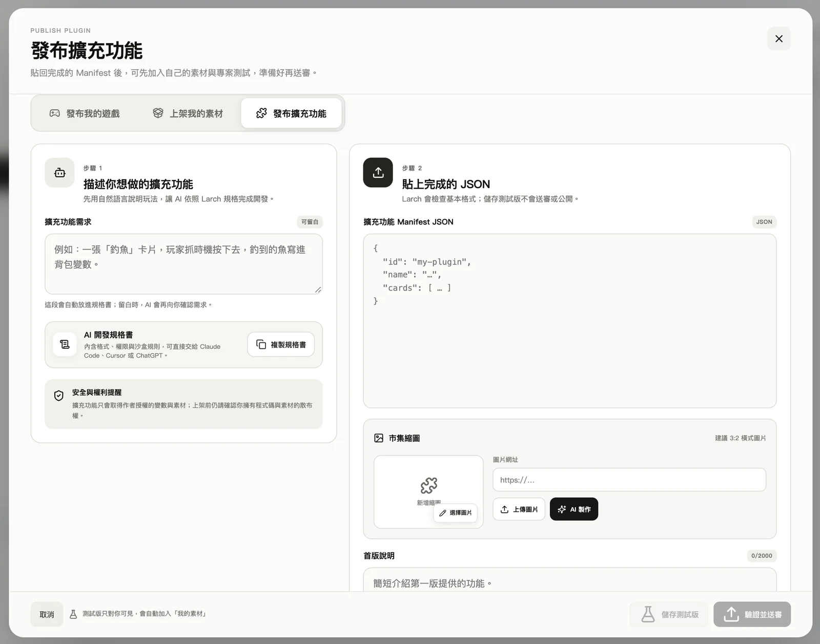This screenshot has width=820, height=644.
Task: Click inside the Manifest JSON editor
Action: 569,321
